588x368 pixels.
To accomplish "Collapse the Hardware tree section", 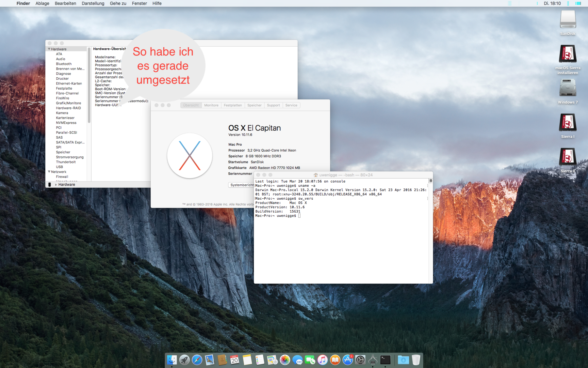I will click(x=49, y=49).
